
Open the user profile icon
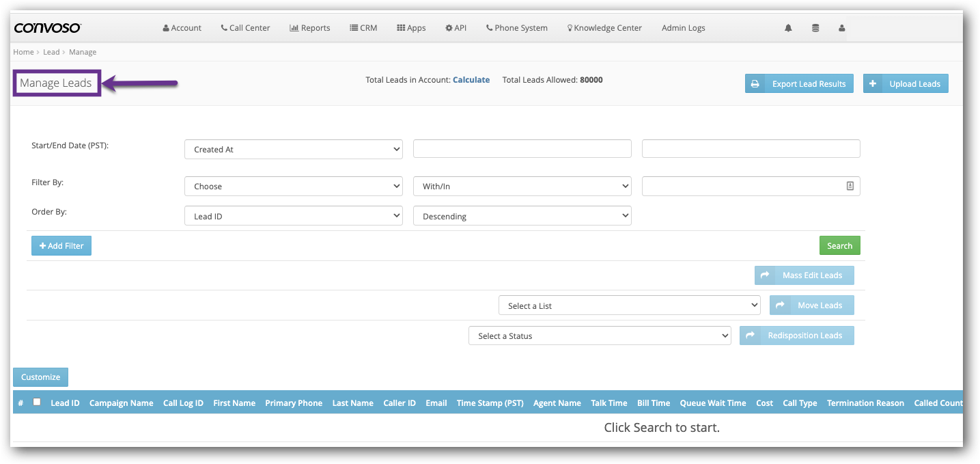click(841, 28)
